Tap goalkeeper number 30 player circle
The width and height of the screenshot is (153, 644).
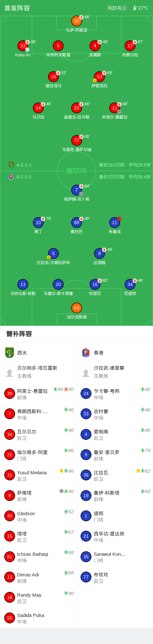pyautogui.click(x=77, y=21)
